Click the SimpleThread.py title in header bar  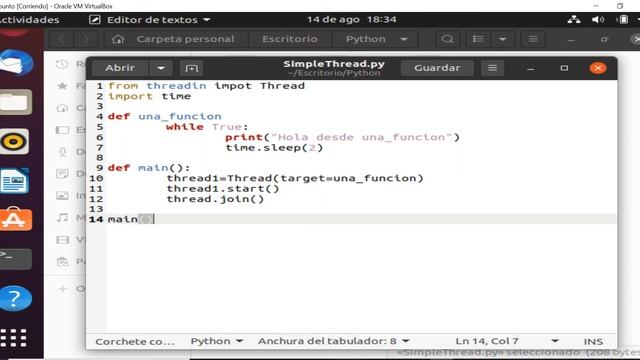[334, 64]
